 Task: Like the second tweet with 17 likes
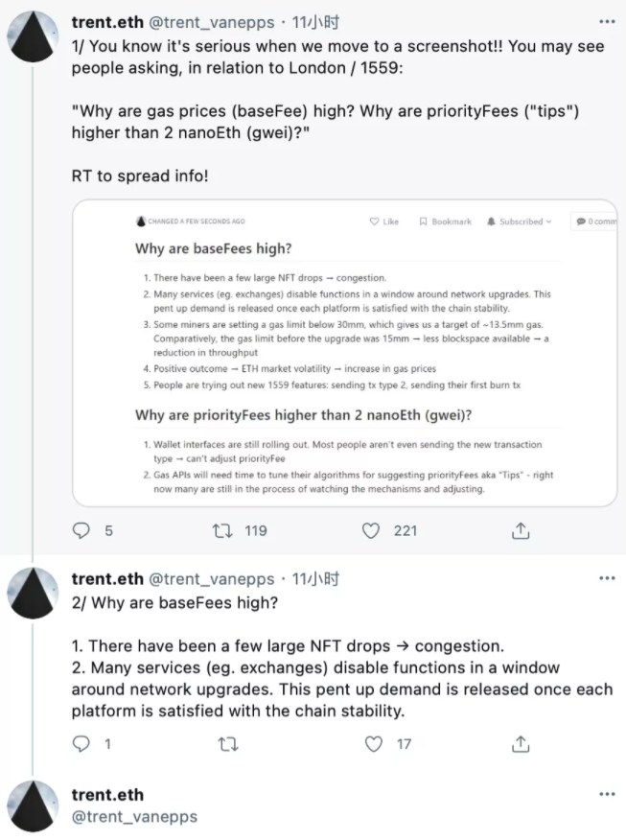point(372,743)
